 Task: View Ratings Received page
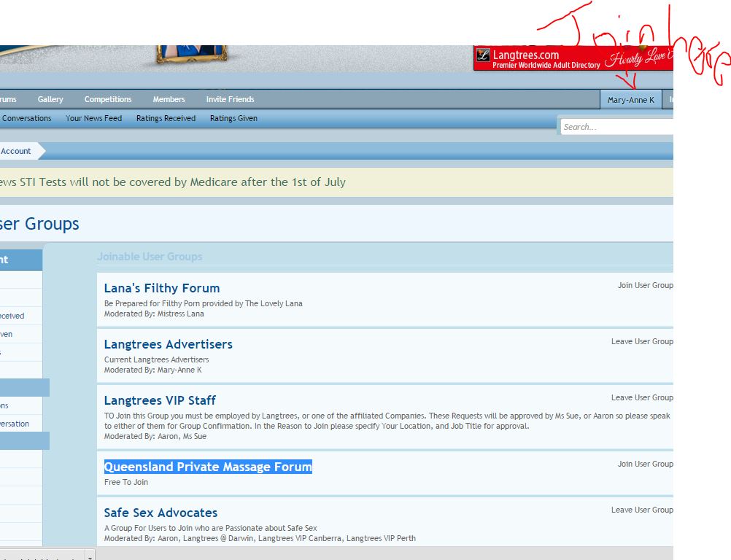click(x=166, y=118)
